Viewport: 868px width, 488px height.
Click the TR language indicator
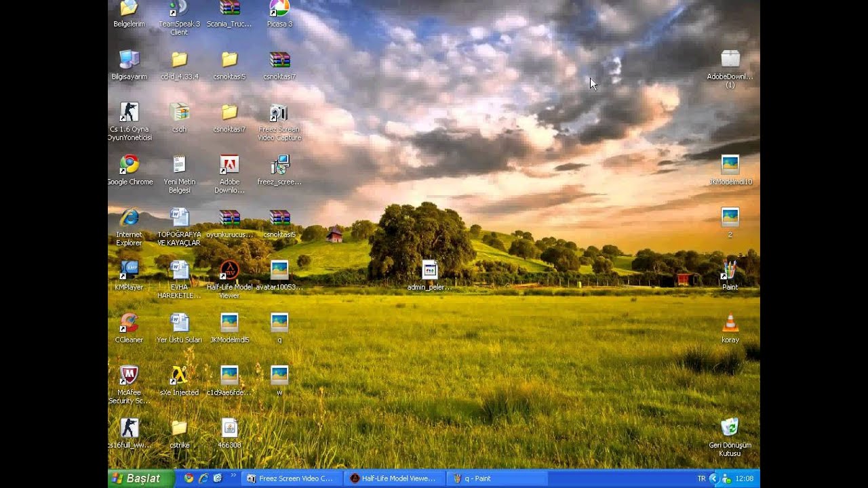tap(701, 479)
